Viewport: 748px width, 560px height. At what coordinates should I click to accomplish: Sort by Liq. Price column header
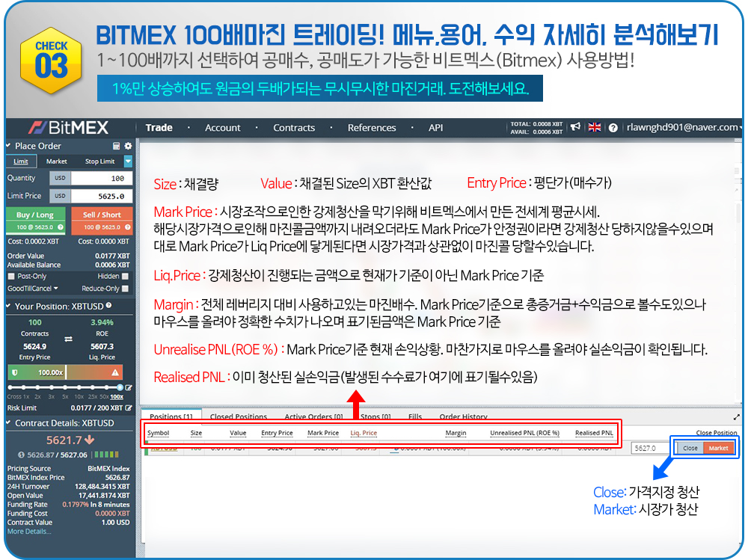364,433
